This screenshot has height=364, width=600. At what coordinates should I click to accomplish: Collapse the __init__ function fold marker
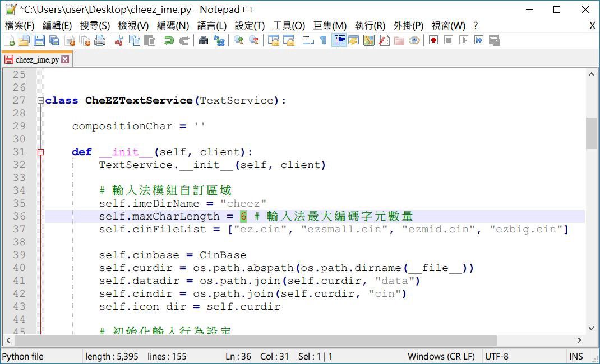(40, 152)
